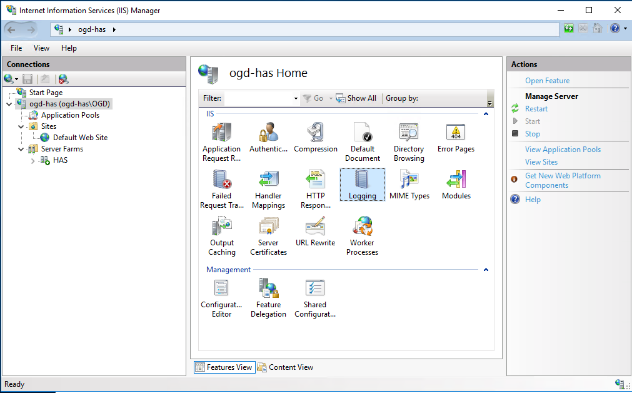The height and width of the screenshot is (393, 632).
Task: Go forward with the navigation forward arrow
Action: (x=31, y=29)
